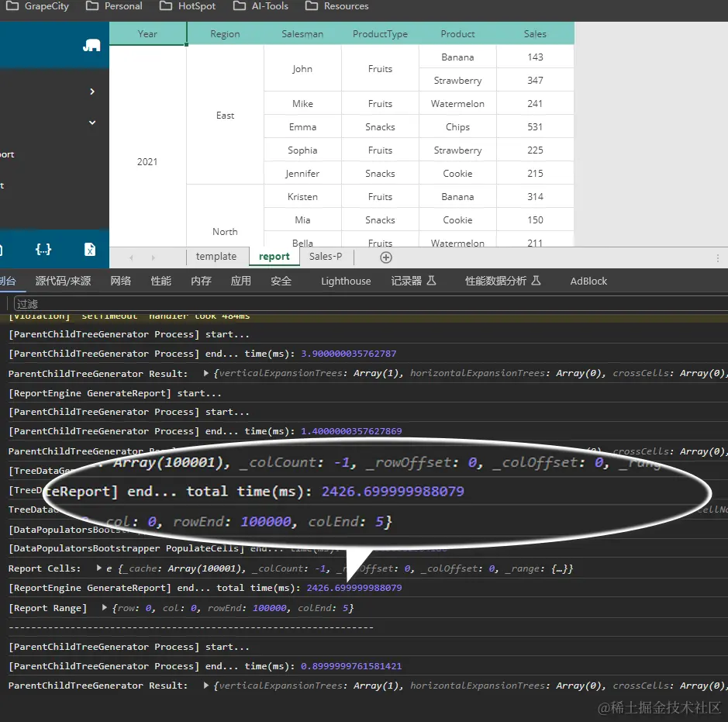Open the Lighthouse DevTools tab
The height and width of the screenshot is (722, 728).
click(346, 281)
